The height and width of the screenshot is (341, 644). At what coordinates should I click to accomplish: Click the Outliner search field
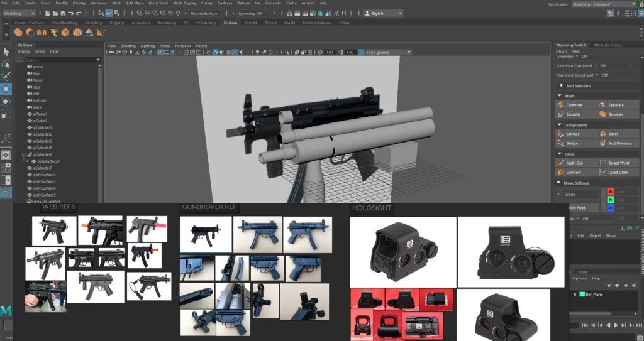[x=61, y=60]
